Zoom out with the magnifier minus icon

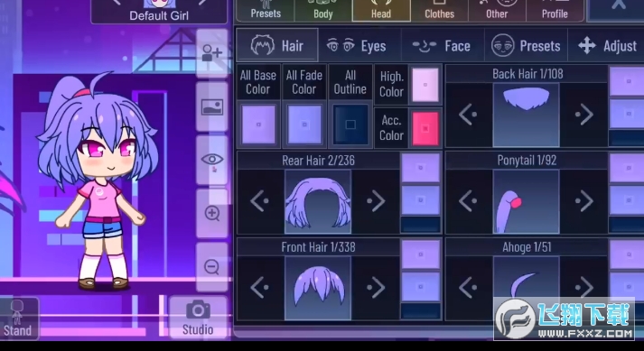pyautogui.click(x=212, y=267)
